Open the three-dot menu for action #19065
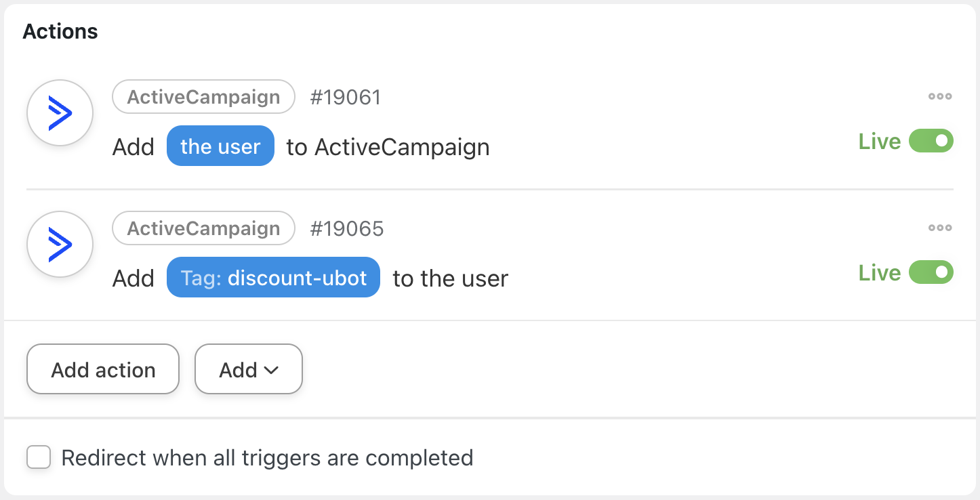 [940, 228]
